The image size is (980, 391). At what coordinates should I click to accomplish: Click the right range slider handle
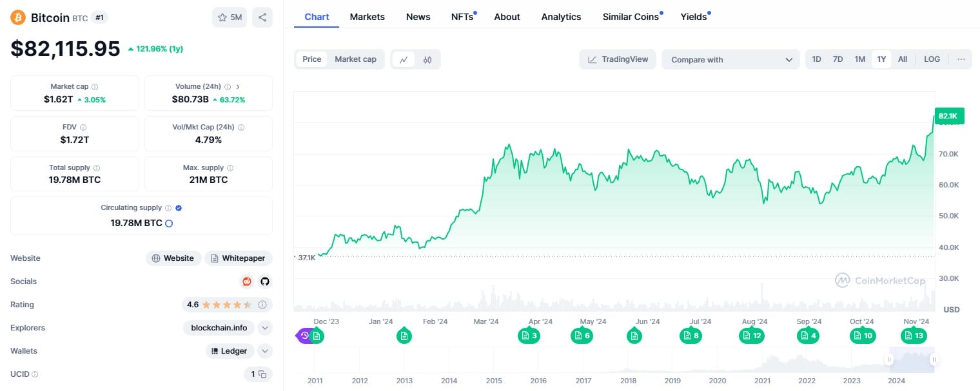pyautogui.click(x=933, y=359)
